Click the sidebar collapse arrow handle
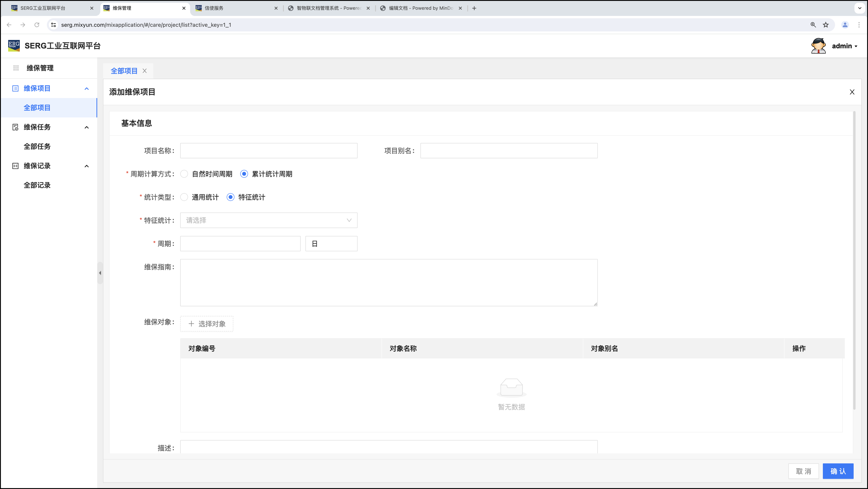Screen dimensions: 868x489 [100, 273]
